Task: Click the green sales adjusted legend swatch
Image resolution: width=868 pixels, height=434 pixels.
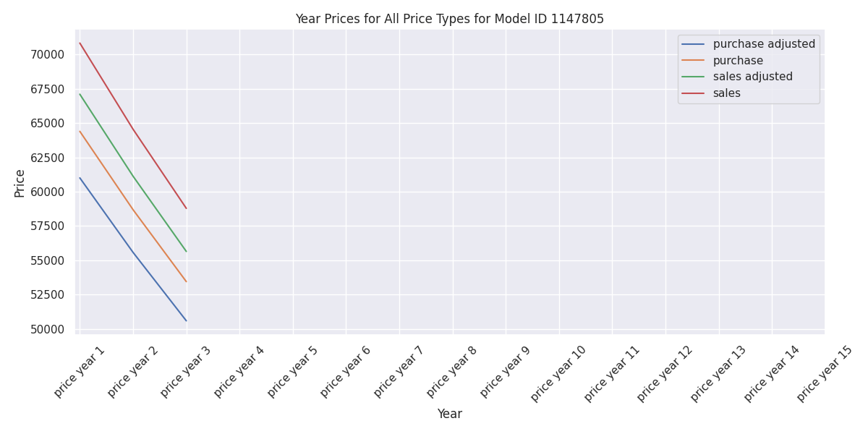Action: (694, 77)
